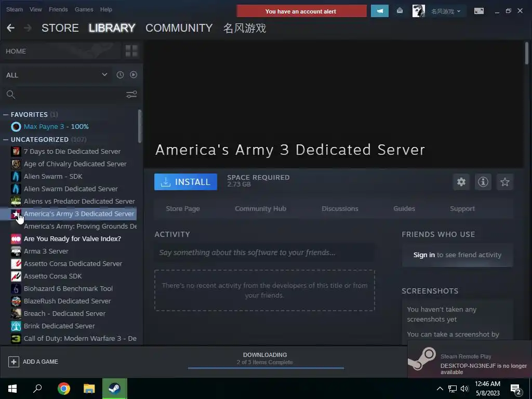Open the View menu

pos(36,9)
